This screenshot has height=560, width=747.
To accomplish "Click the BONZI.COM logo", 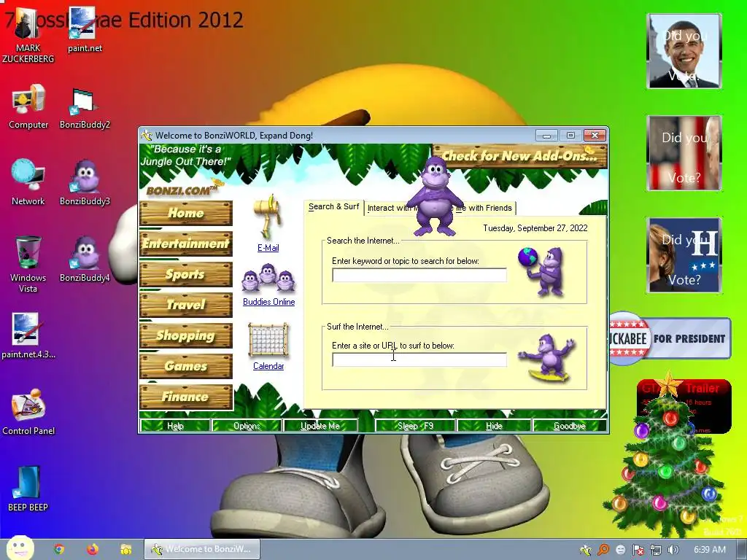I will (182, 190).
